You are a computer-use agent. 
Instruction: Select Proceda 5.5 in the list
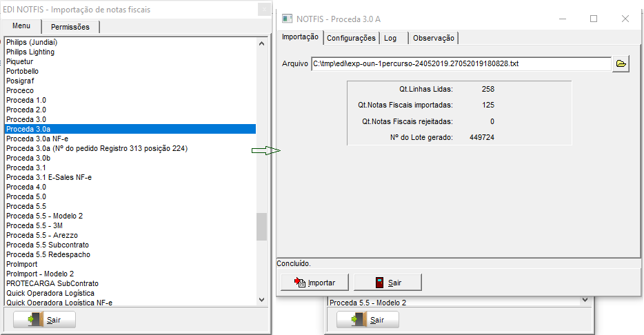[x=130, y=206]
